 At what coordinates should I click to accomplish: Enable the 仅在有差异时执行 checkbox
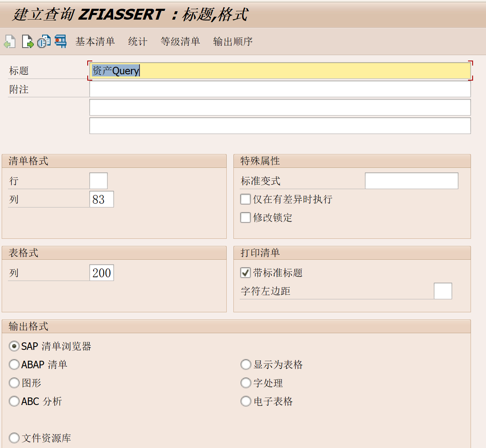click(x=245, y=199)
